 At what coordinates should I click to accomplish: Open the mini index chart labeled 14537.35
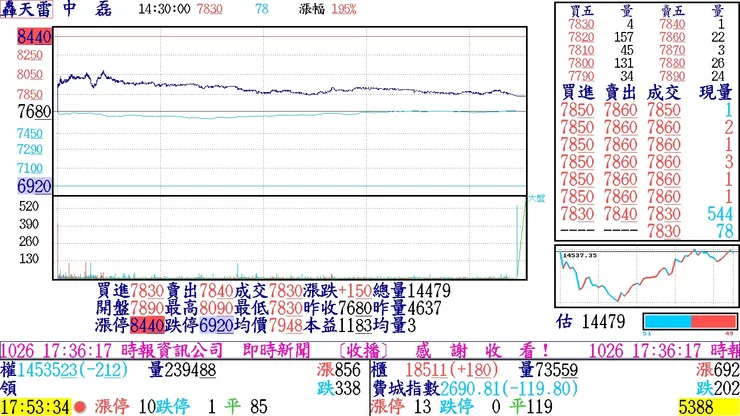click(x=647, y=276)
